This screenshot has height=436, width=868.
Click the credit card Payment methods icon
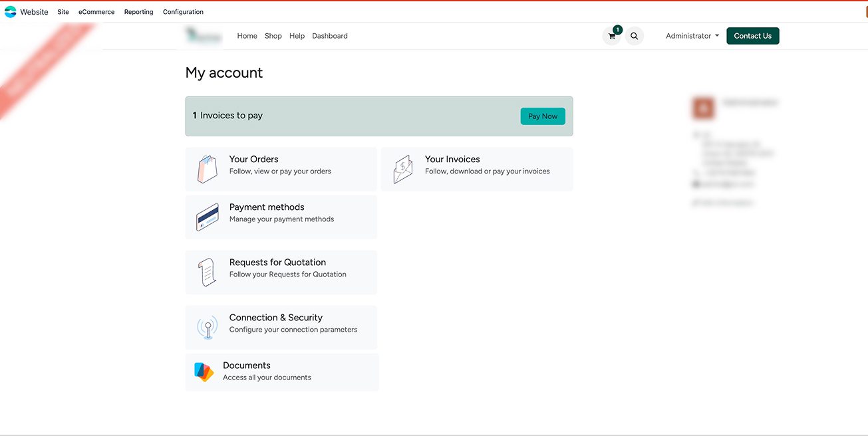pos(208,217)
